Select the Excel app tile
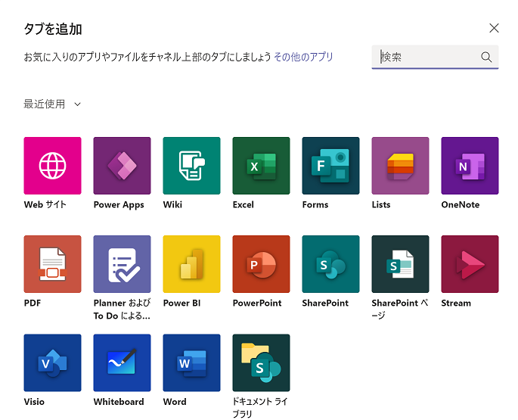Image resolution: width=518 pixels, height=420 pixels. 261,166
